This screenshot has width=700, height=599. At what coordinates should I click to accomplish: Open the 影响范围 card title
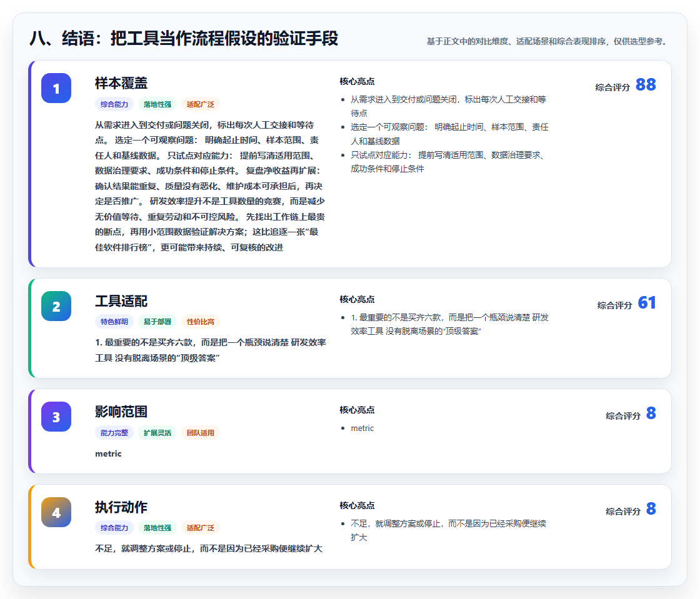tap(121, 412)
